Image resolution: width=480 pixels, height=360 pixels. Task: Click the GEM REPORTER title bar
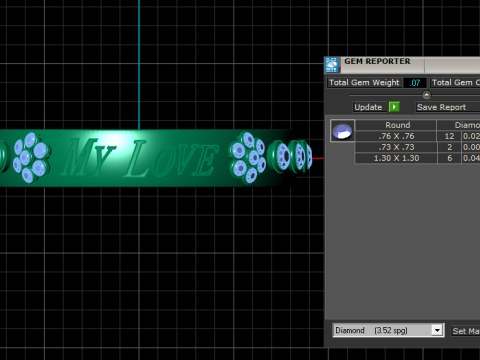point(402,65)
